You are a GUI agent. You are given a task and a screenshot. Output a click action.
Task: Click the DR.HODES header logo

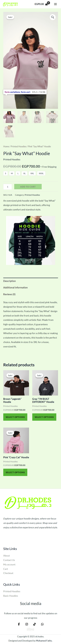(10, 4)
